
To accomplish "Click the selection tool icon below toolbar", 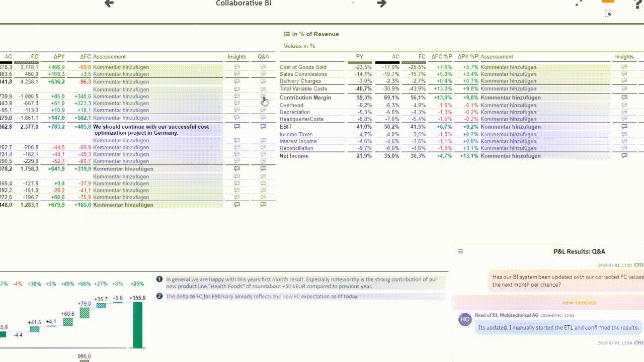I will tap(608, 14).
